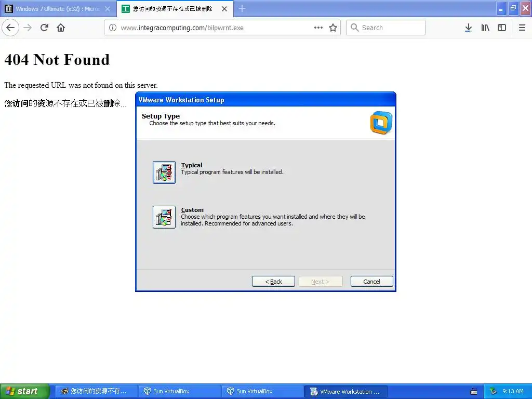
Task: Minimize the browser window
Action: pyautogui.click(x=501, y=8)
